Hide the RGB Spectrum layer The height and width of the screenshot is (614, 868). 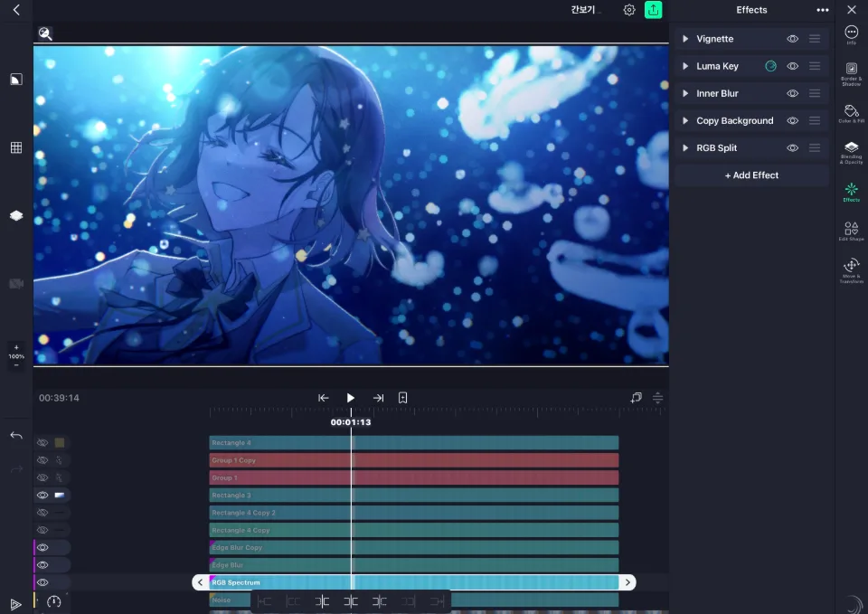pos(42,582)
